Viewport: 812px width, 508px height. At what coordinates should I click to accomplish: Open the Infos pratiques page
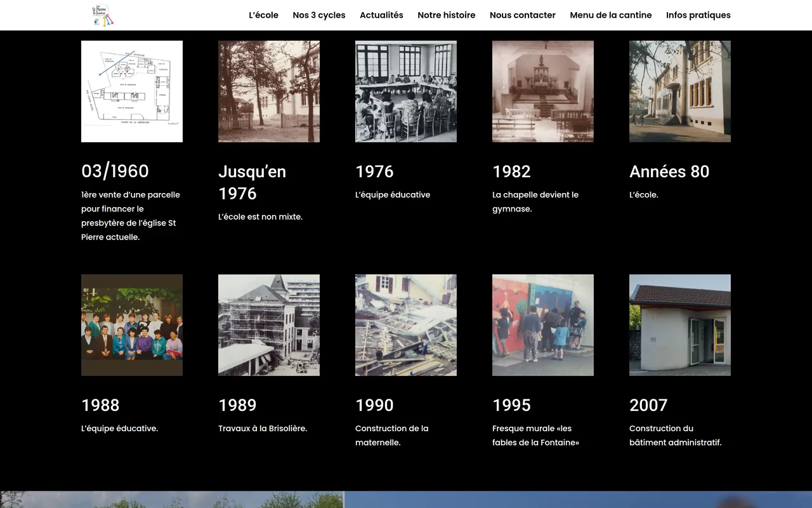tap(698, 15)
